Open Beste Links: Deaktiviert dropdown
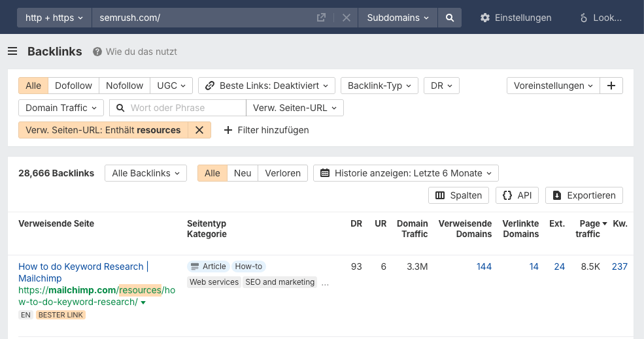 click(x=267, y=86)
